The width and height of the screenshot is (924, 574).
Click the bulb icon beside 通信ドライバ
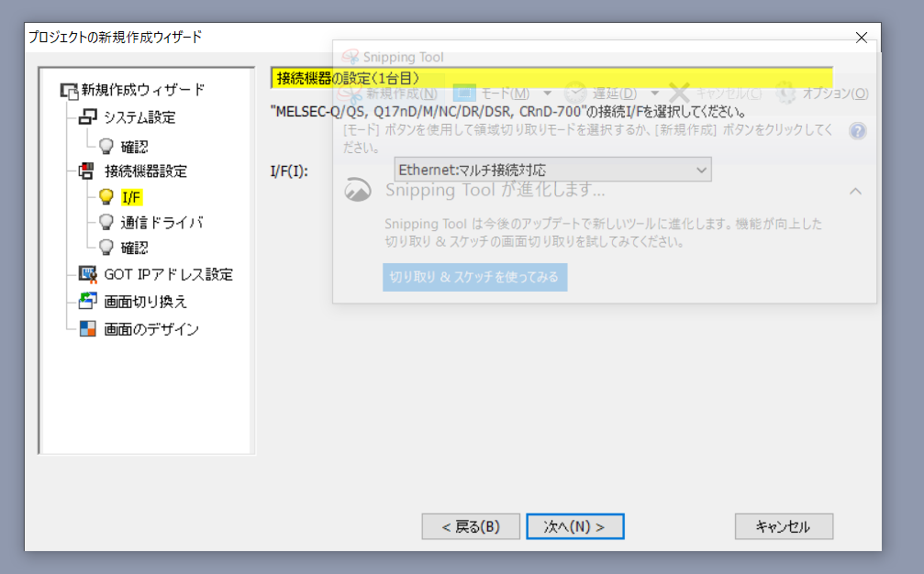click(x=106, y=222)
